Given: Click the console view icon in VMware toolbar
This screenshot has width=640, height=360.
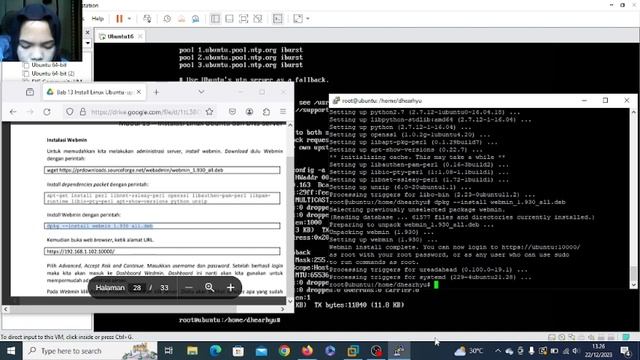Looking at the screenshot, I should (278, 19).
